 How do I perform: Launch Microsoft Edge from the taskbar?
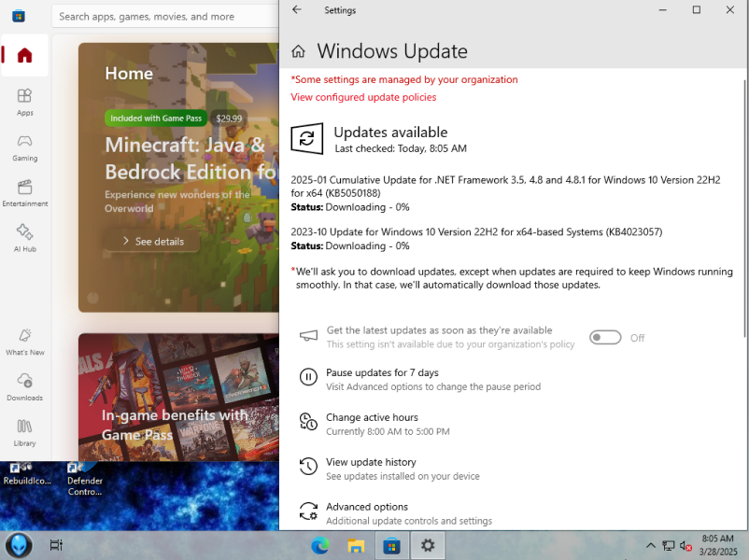click(319, 545)
